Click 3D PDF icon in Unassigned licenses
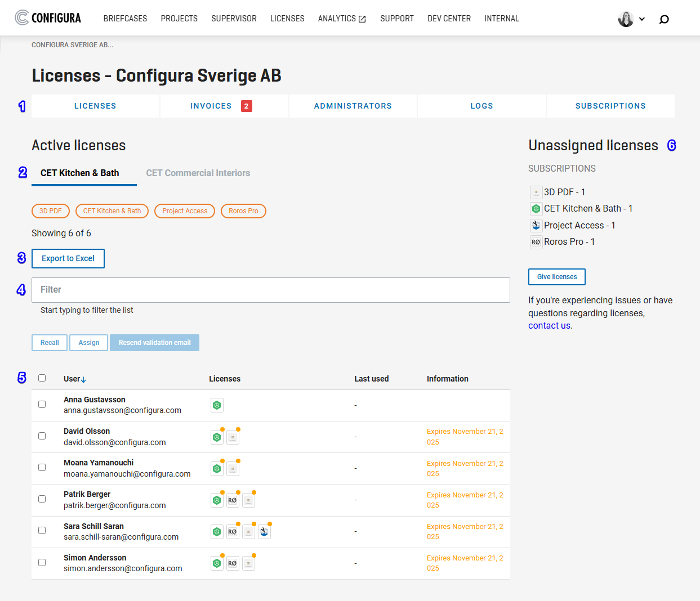This screenshot has height=601, width=700. coord(536,192)
